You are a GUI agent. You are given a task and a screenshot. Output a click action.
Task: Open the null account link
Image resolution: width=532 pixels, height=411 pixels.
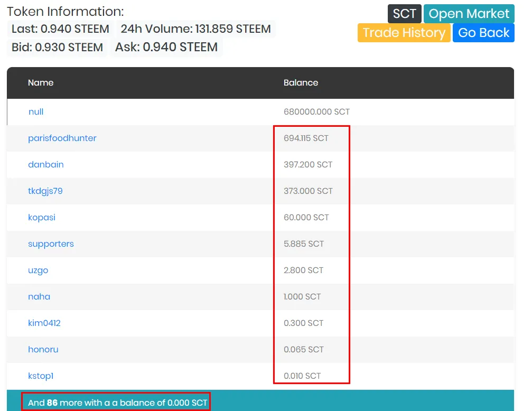tap(36, 111)
